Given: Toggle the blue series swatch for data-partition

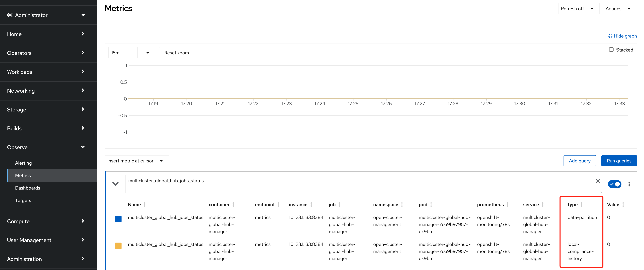Looking at the screenshot, I should [118, 219].
